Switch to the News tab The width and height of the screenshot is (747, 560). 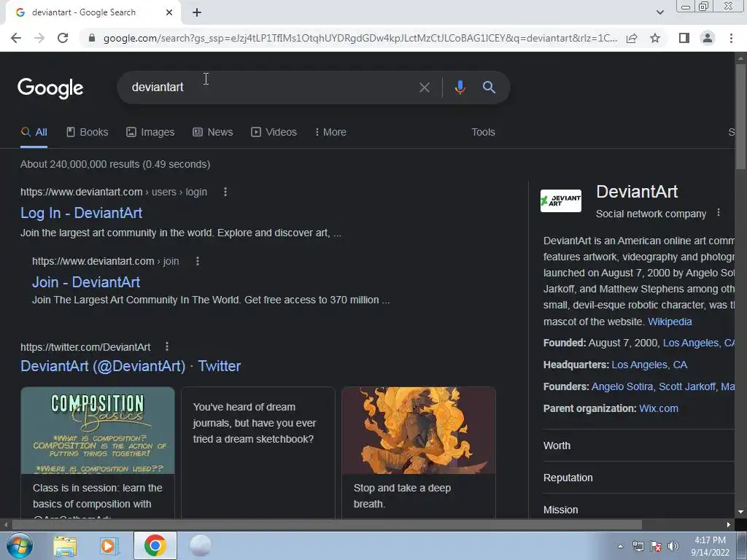point(212,133)
